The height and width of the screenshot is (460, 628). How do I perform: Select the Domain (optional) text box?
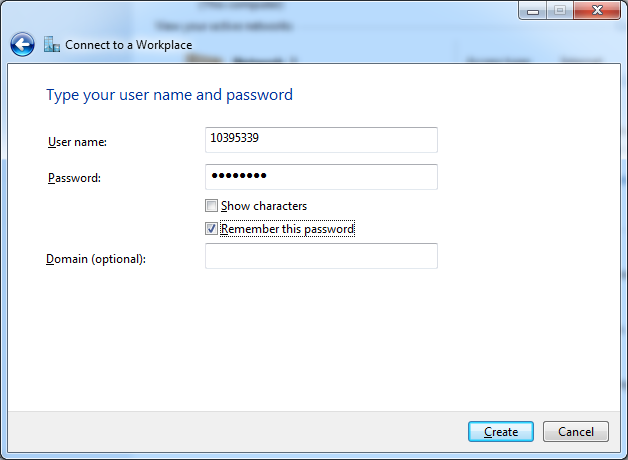point(321,256)
